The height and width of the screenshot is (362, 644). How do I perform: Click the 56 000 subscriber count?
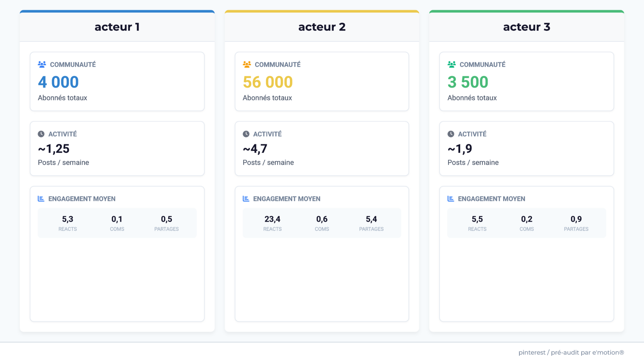[x=268, y=82]
